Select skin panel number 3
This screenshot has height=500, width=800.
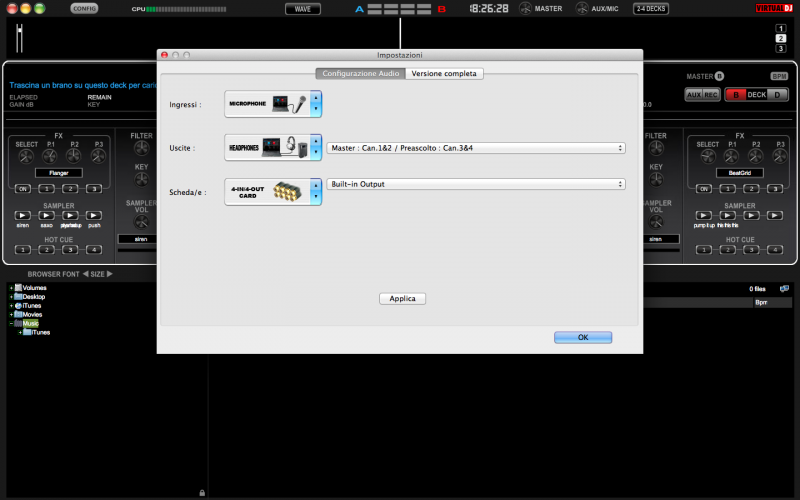coord(781,48)
